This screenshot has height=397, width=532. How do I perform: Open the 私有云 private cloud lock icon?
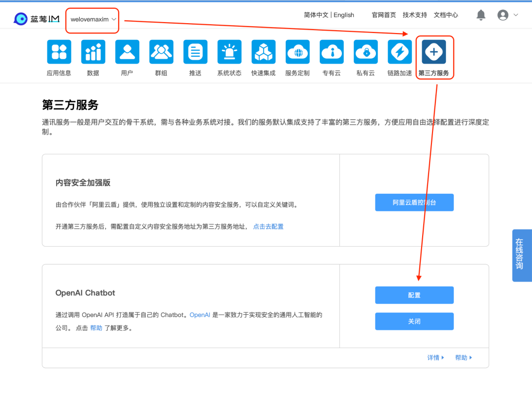tap(366, 52)
